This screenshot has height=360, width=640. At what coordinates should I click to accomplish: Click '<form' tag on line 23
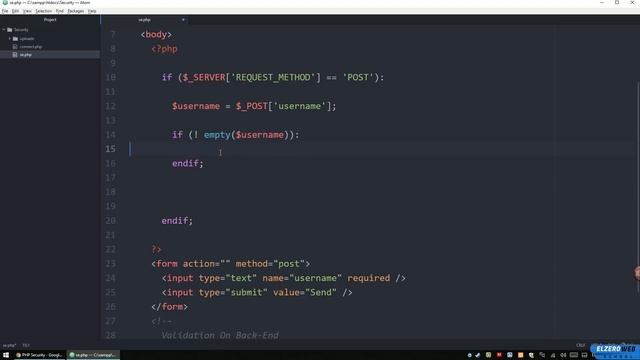(x=164, y=264)
